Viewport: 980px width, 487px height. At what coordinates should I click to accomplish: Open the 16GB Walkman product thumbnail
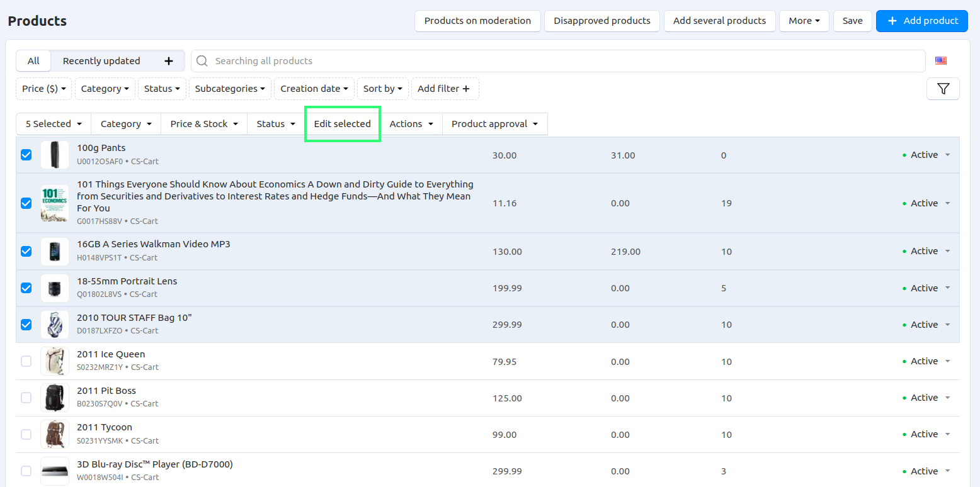pos(55,251)
